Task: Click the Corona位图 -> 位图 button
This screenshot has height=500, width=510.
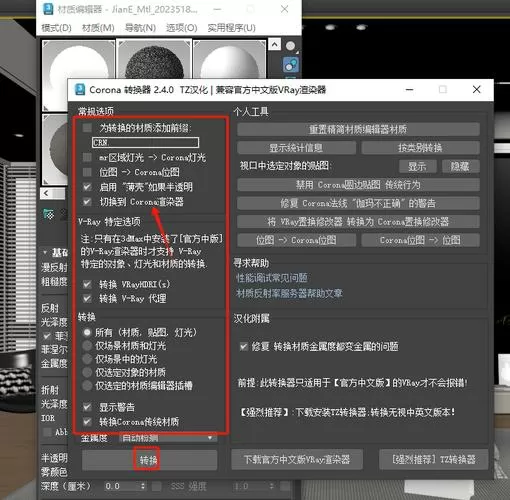Action: coord(421,240)
